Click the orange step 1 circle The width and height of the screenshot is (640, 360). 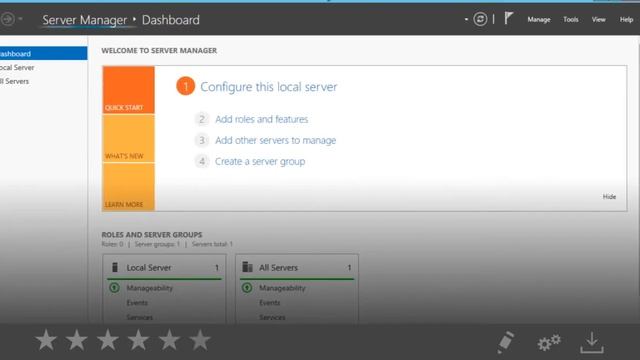(x=185, y=87)
